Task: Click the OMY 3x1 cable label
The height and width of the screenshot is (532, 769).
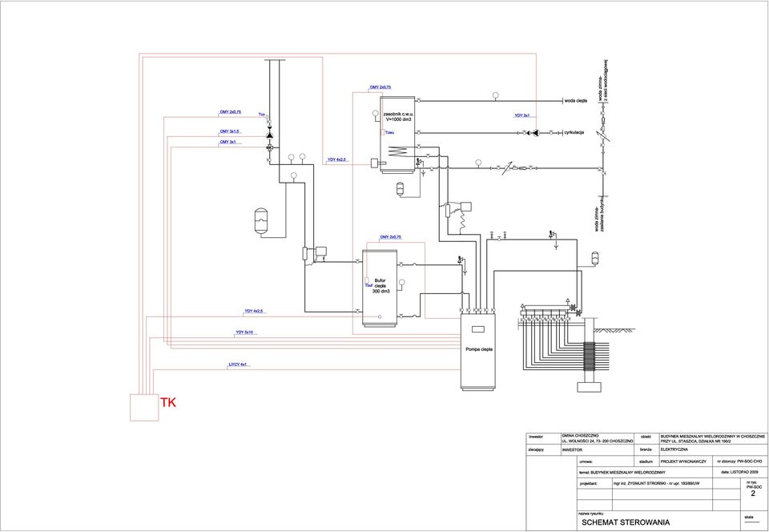Action: [x=227, y=142]
